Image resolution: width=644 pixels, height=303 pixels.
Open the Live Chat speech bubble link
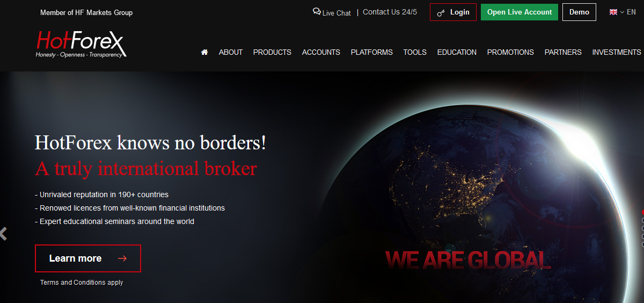coord(332,12)
